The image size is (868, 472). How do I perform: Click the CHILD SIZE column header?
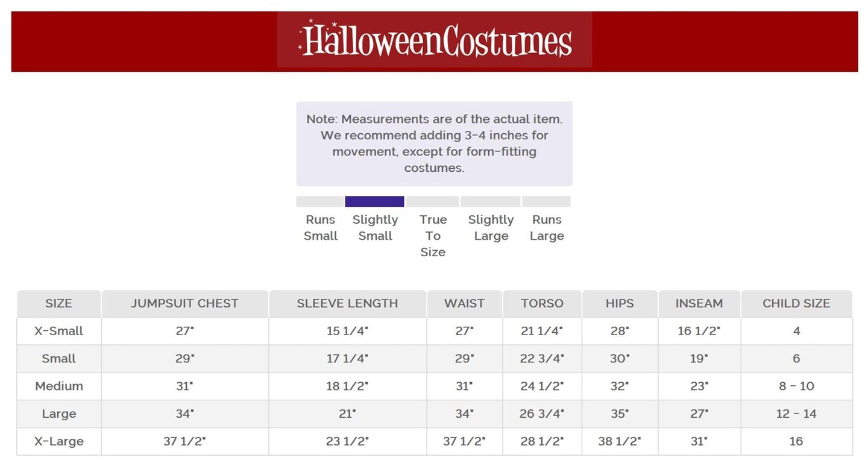point(796,304)
